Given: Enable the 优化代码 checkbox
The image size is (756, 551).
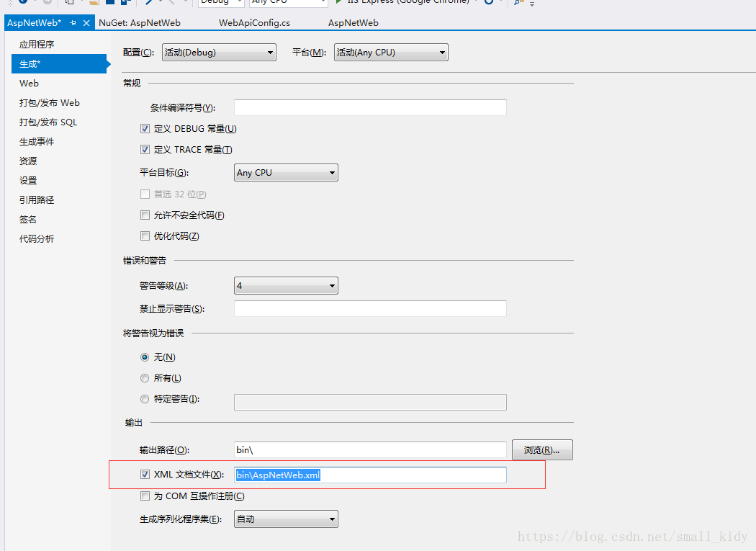Looking at the screenshot, I should point(145,236).
